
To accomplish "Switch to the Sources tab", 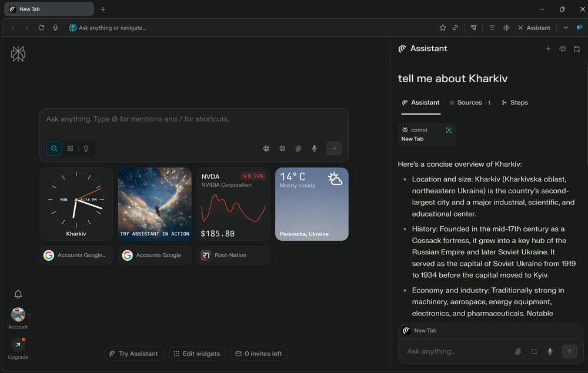I will [x=470, y=103].
